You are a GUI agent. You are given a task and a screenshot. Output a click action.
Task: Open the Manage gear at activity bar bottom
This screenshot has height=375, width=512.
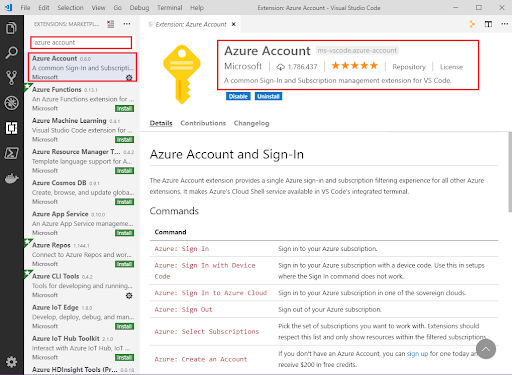pyautogui.click(x=11, y=362)
